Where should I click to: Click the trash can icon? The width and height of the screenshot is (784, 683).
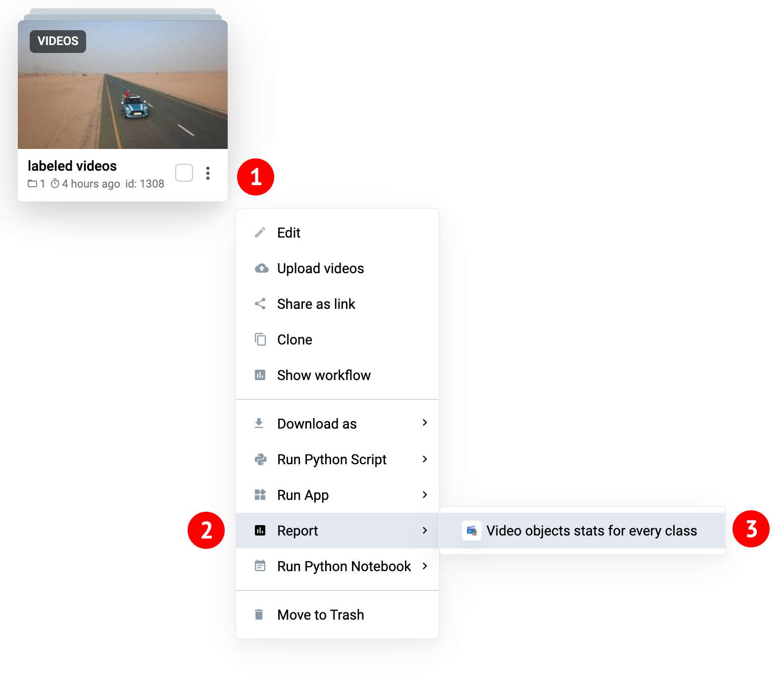(x=259, y=615)
